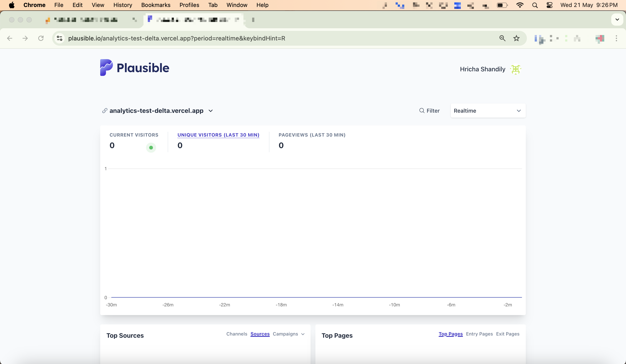
Task: Click the Filter button
Action: coord(429,110)
